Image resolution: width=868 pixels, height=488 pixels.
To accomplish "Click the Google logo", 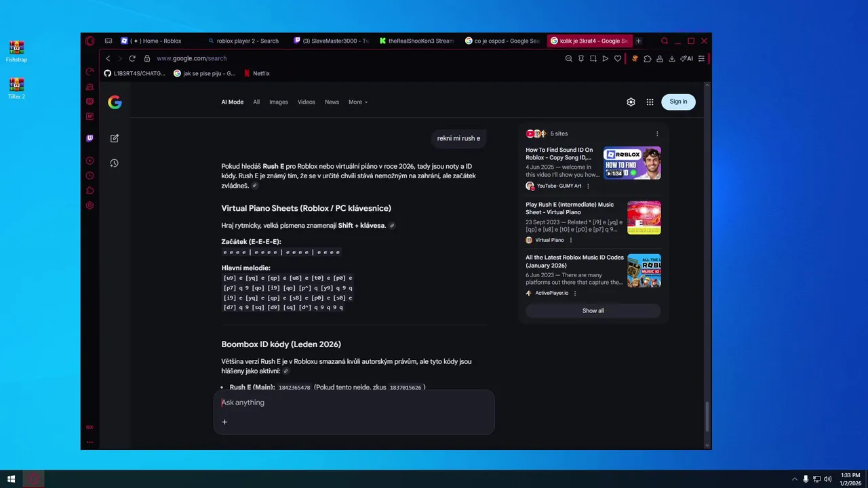I will pos(115,102).
